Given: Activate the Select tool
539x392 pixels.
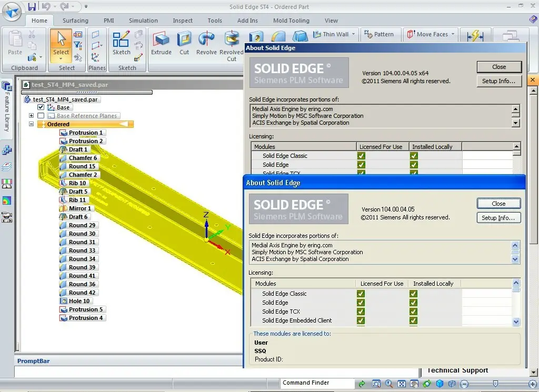Looking at the screenshot, I should (61, 43).
